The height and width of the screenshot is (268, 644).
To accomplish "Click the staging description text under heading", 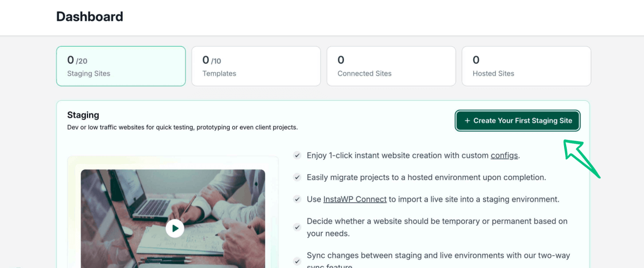I will point(182,128).
